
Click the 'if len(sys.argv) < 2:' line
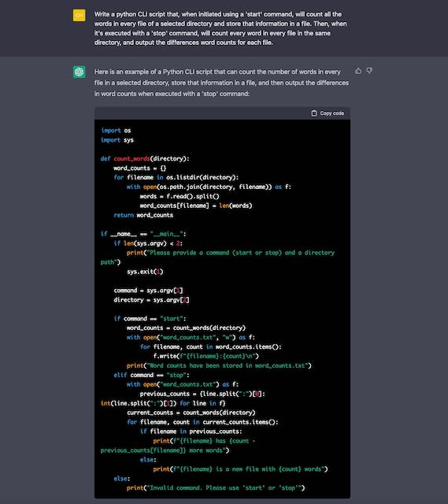[148, 243]
